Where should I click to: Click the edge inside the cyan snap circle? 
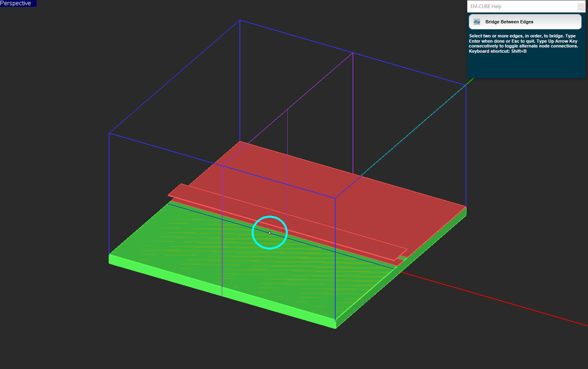pos(269,233)
